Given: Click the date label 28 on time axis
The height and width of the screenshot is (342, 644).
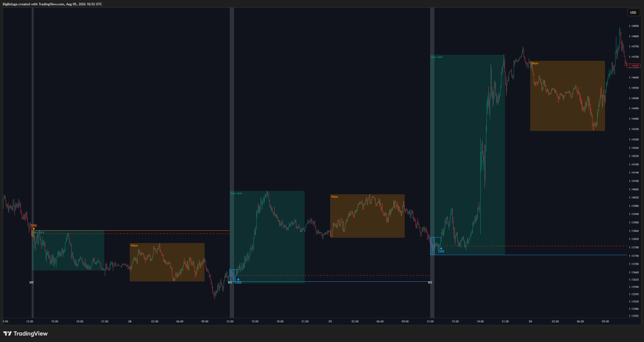Looking at the screenshot, I should tap(130, 322).
